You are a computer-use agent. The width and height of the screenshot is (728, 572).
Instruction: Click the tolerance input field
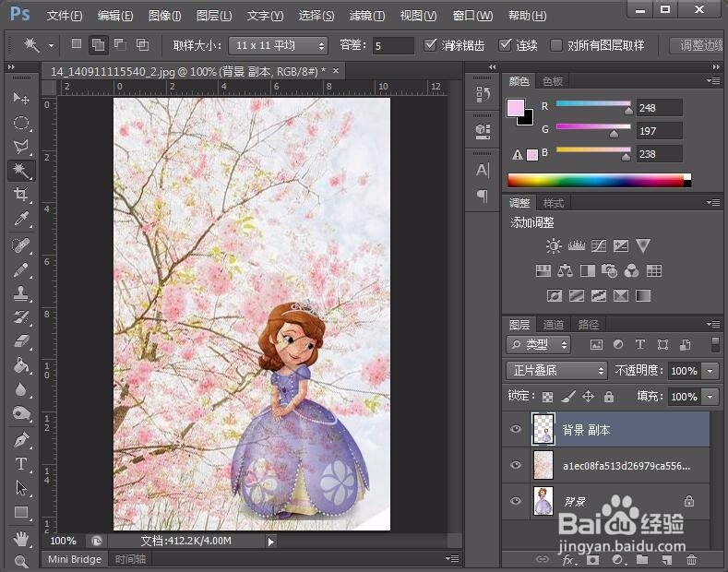coord(393,45)
